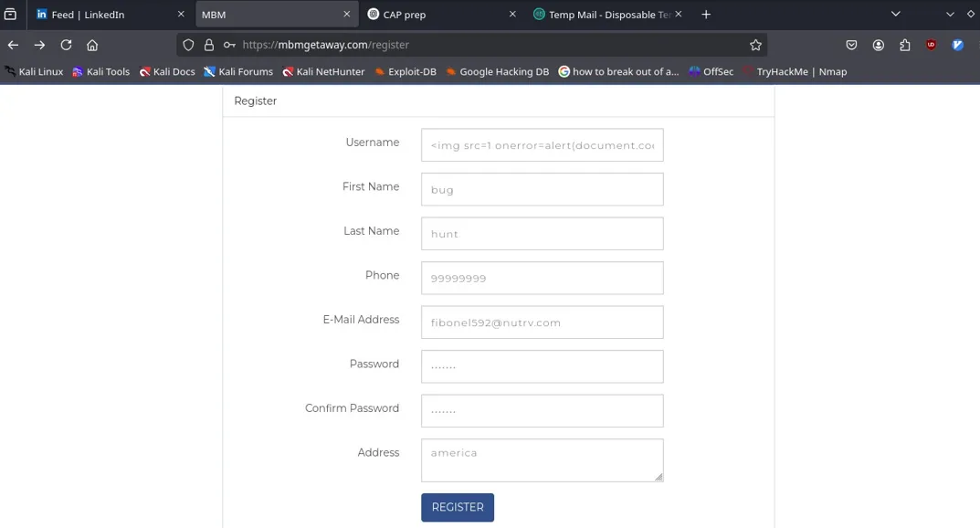Click the Save to Pocket icon
The width and height of the screenshot is (980, 528).
click(851, 45)
